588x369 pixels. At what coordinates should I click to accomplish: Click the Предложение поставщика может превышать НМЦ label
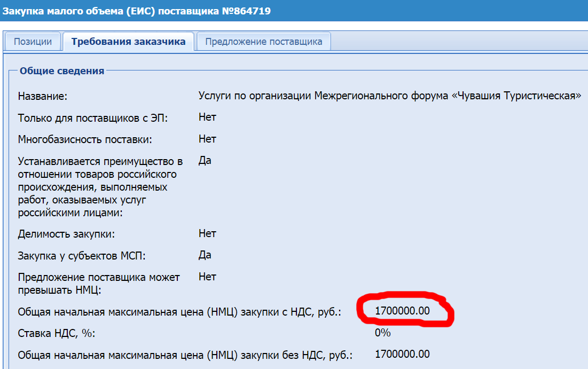point(99,284)
